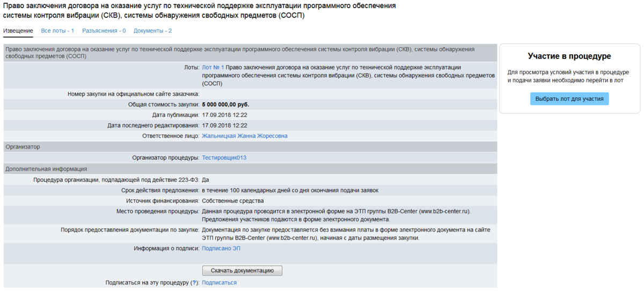The height and width of the screenshot is (291, 644).
Task: Go to the Разъяснения - 0 tab
Action: (104, 31)
